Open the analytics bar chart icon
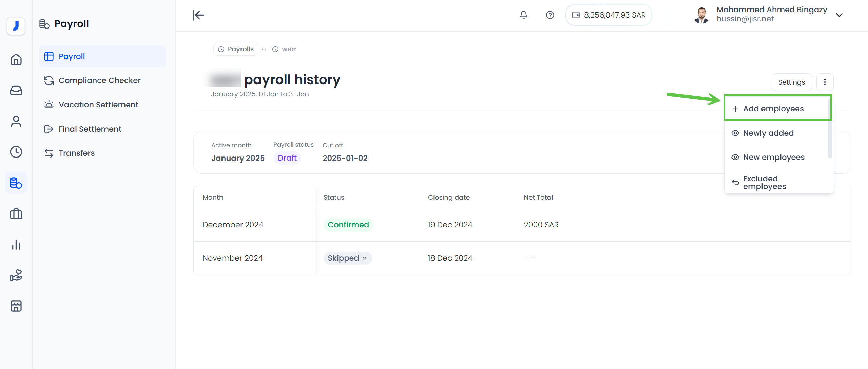The height and width of the screenshot is (369, 868). [x=16, y=245]
